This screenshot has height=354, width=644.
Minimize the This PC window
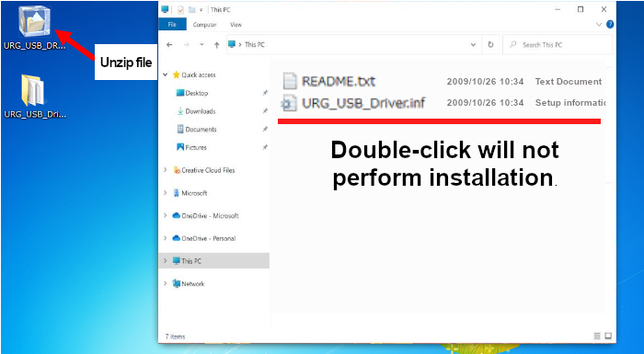[557, 9]
